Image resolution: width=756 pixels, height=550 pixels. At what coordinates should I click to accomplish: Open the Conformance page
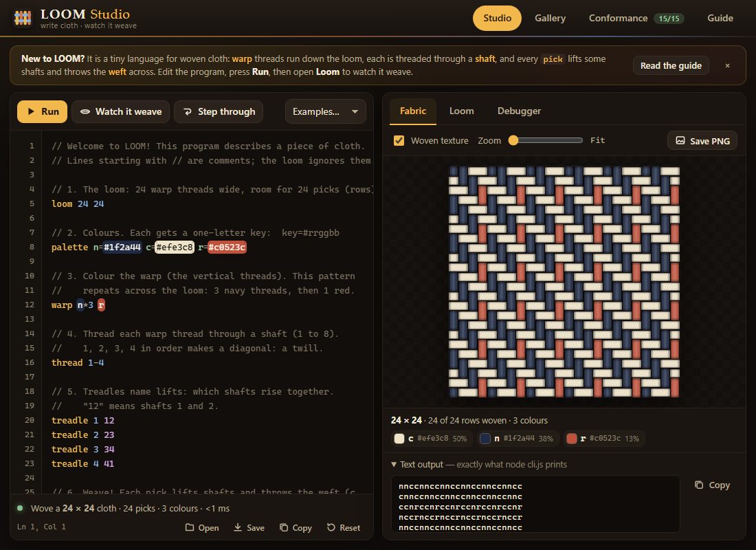click(x=636, y=18)
